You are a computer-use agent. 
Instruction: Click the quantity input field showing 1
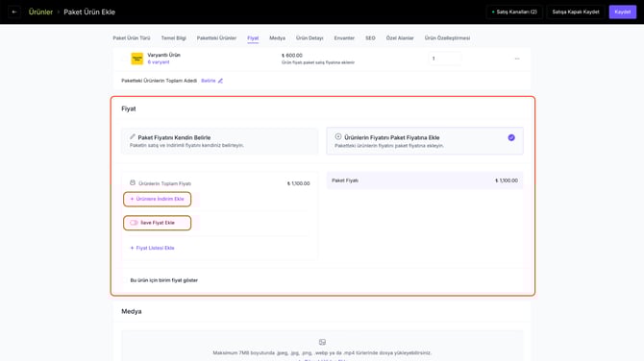[x=444, y=59]
